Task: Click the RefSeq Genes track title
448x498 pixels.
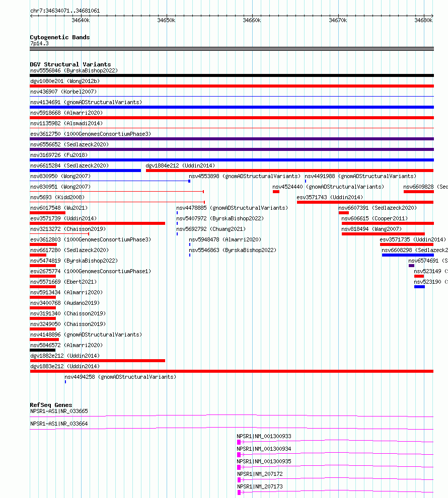Action: click(51, 405)
